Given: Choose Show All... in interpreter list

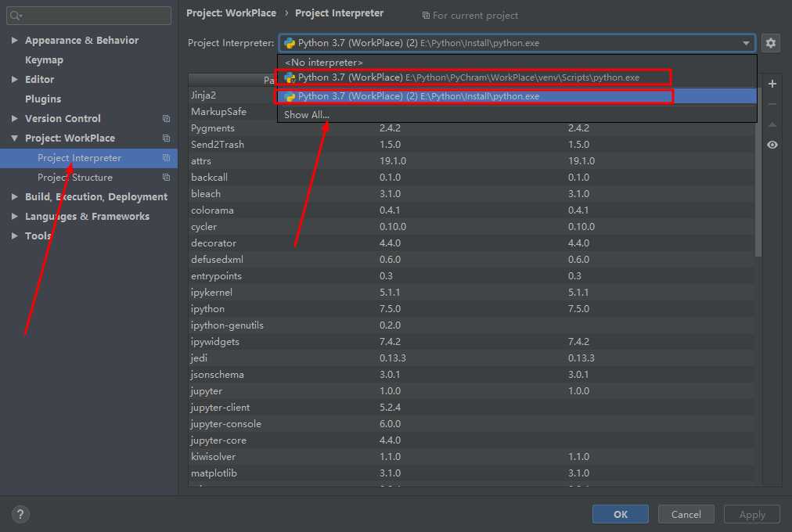Looking at the screenshot, I should 517,114.
